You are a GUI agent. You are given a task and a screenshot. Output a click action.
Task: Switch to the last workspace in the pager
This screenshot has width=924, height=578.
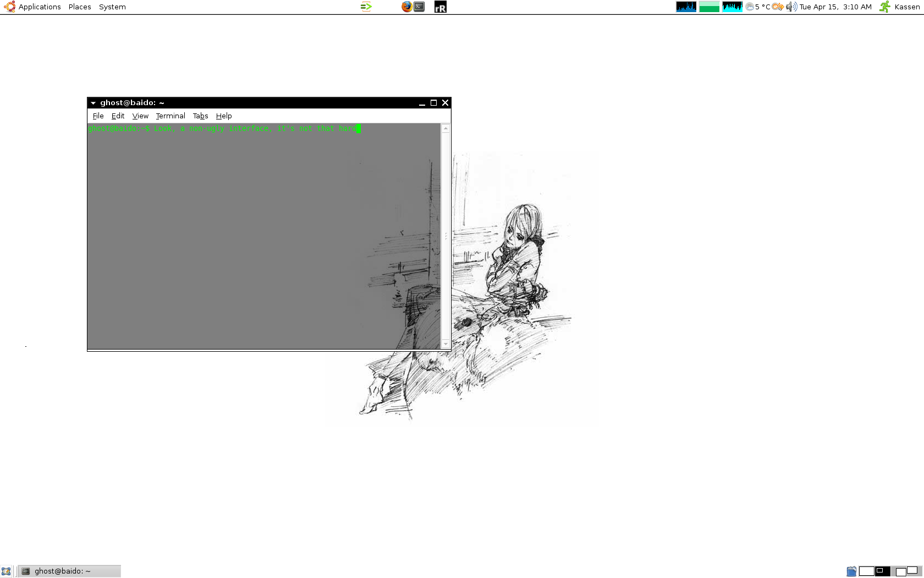(914, 571)
